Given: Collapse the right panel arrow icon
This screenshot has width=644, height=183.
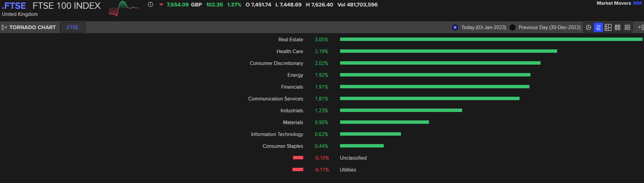Looking at the screenshot, I should click(x=641, y=27).
